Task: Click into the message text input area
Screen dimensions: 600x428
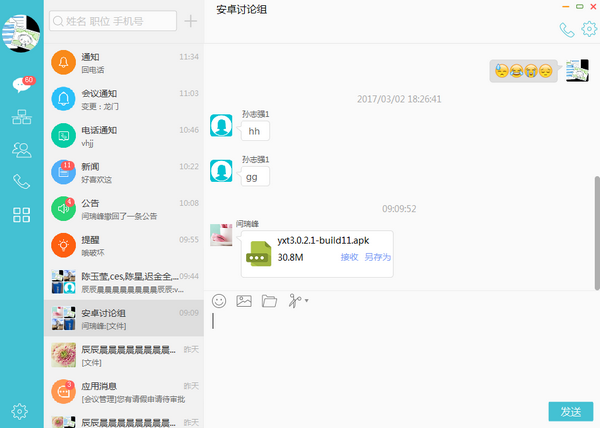Action: (x=402, y=356)
